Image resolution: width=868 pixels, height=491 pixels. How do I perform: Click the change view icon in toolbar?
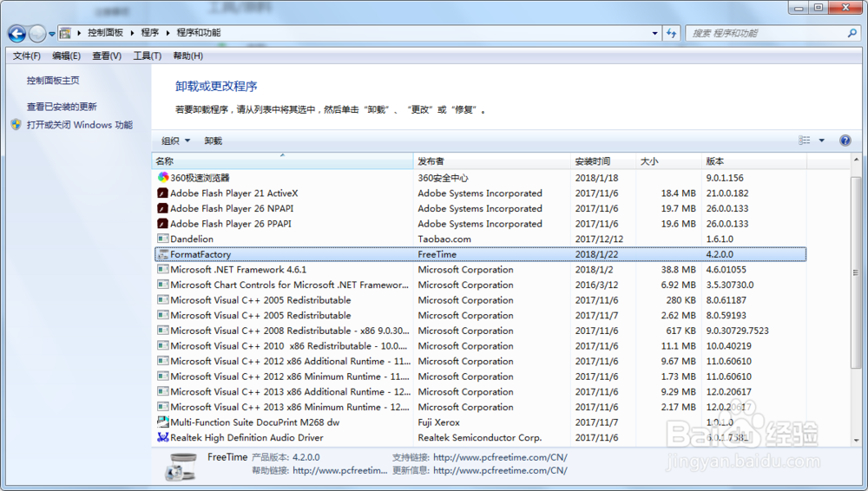pyautogui.click(x=805, y=141)
